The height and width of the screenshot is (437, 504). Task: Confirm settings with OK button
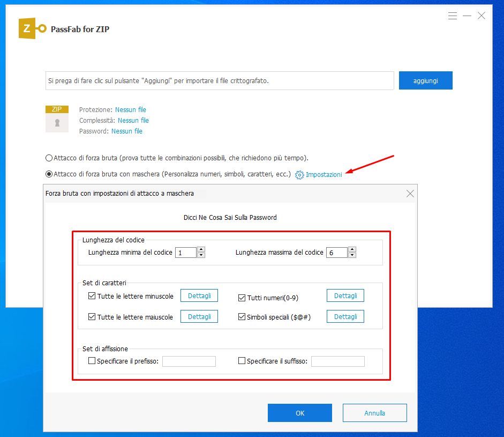click(x=299, y=413)
